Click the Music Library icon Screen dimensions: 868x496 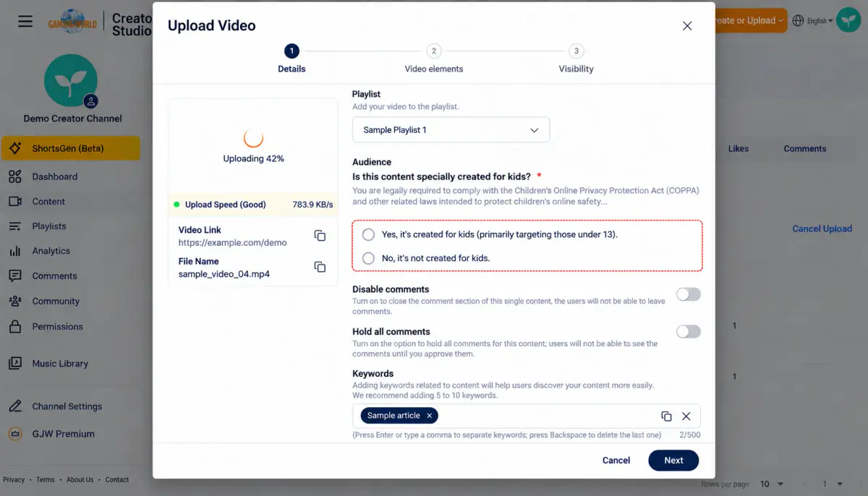coord(15,364)
